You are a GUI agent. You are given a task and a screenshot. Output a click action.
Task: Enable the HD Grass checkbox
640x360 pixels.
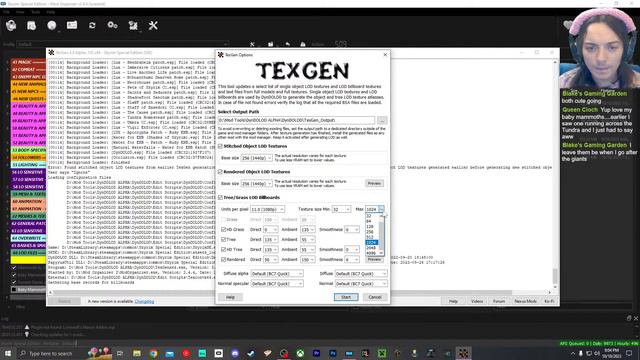(x=224, y=229)
